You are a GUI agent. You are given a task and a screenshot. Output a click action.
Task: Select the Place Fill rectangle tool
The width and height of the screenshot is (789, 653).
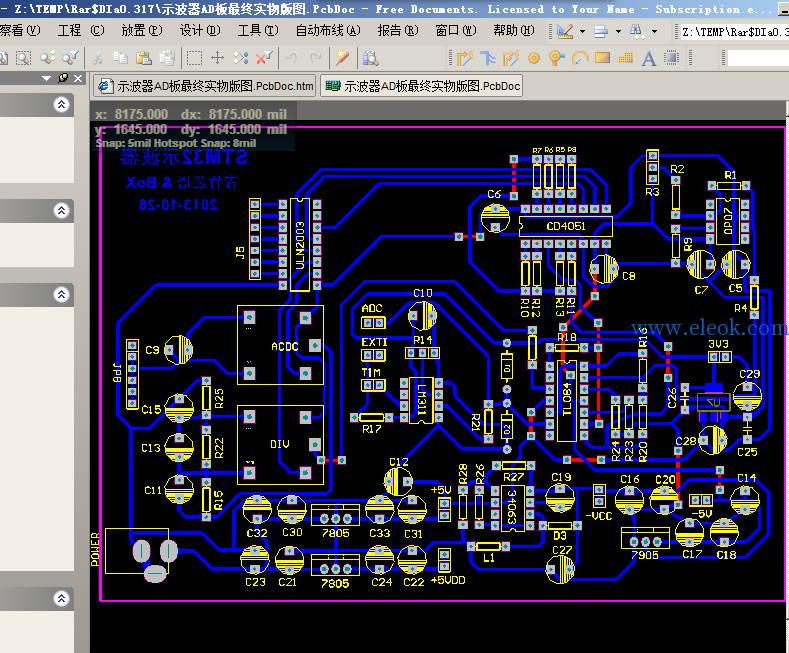pos(602,58)
